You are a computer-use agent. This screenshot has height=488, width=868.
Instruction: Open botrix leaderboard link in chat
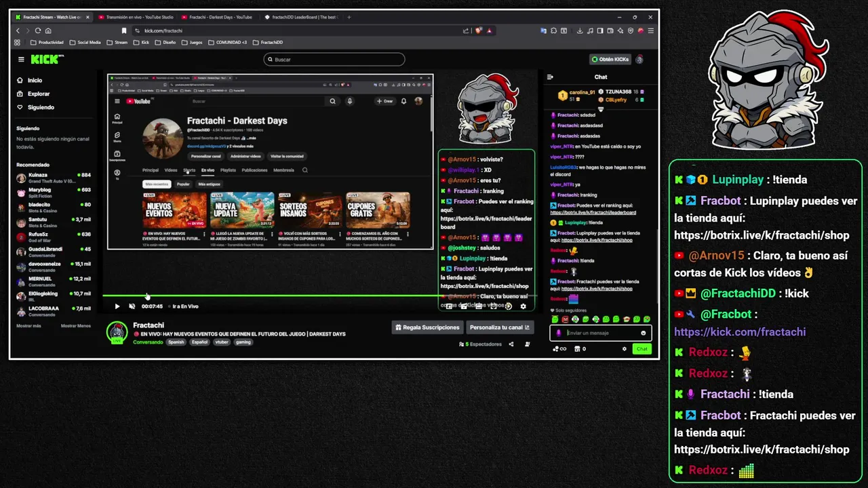593,212
